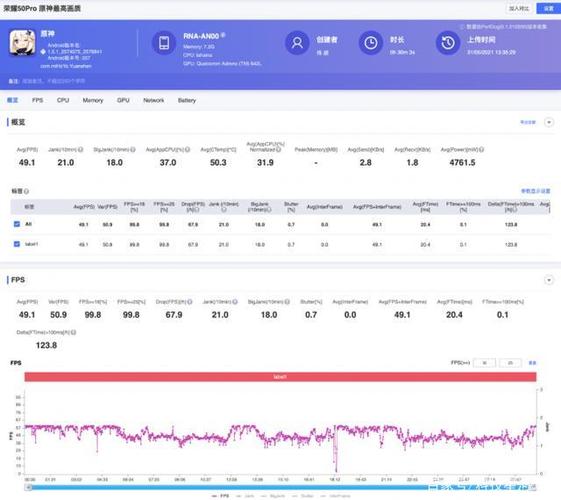Screen dimensions: 561x500
Task: Click the power value 4761.5
Action: pos(462,163)
